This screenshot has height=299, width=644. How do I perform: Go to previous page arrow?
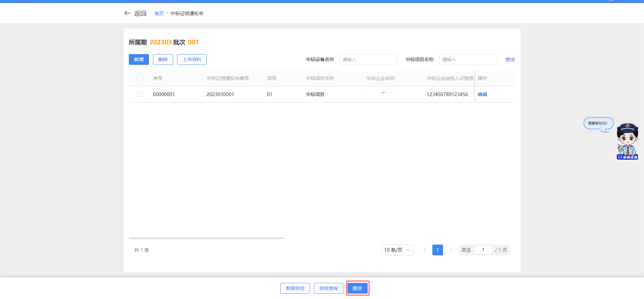424,250
